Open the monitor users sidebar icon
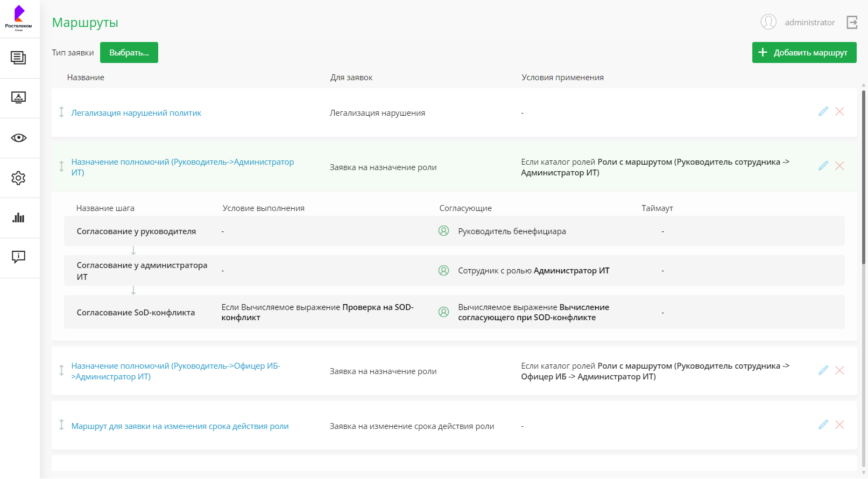Screen dimensions: 868x479 point(18,98)
